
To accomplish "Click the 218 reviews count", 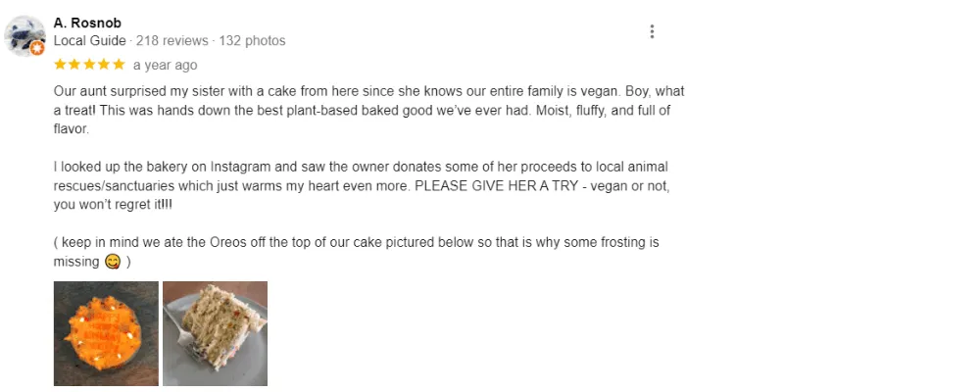I will [171, 41].
